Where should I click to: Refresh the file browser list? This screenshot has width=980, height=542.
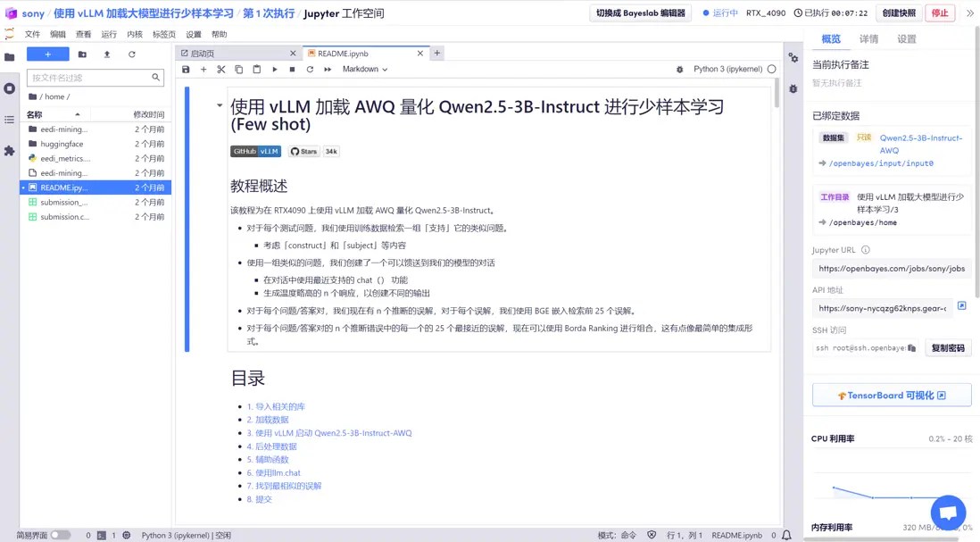click(x=131, y=54)
